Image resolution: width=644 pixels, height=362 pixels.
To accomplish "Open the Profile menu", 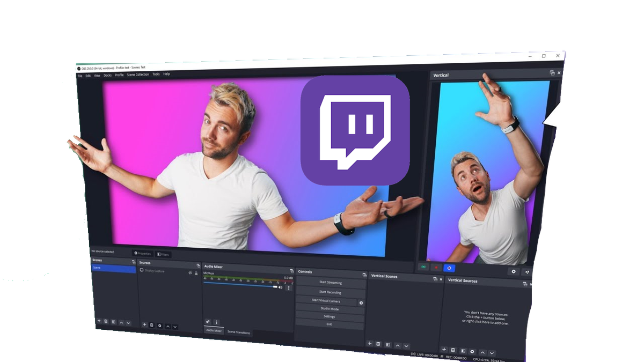I will click(x=119, y=75).
